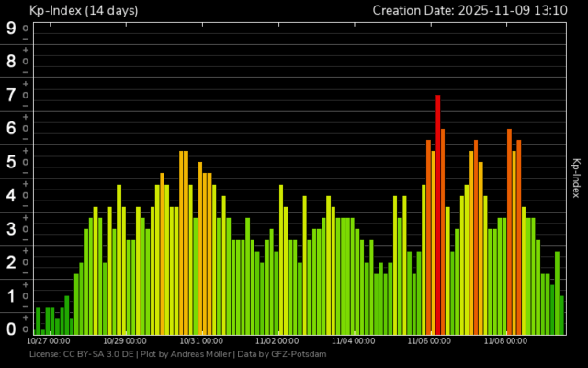Click the number 9 on the y-axis
Image resolution: width=588 pixels, height=368 pixels.
click(11, 28)
